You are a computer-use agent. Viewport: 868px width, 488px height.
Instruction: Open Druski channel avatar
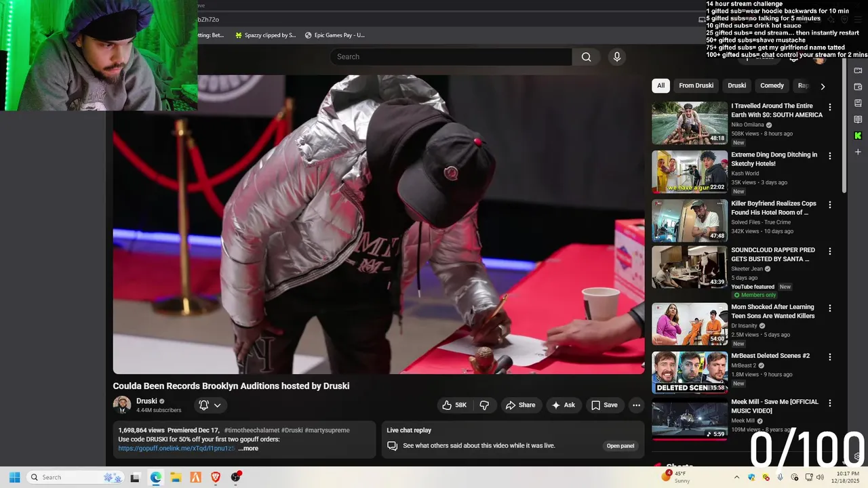point(122,405)
